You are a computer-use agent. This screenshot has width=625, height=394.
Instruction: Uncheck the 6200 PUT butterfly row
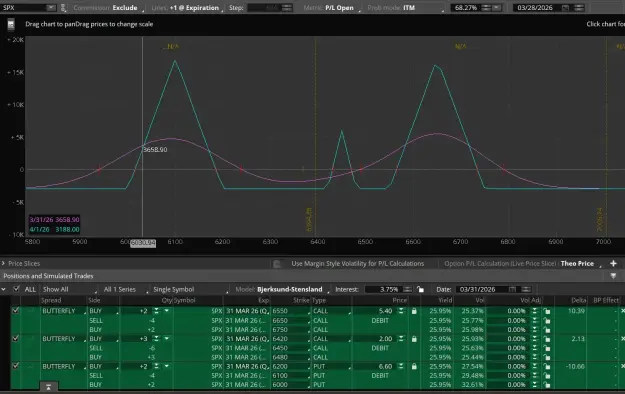click(x=16, y=366)
